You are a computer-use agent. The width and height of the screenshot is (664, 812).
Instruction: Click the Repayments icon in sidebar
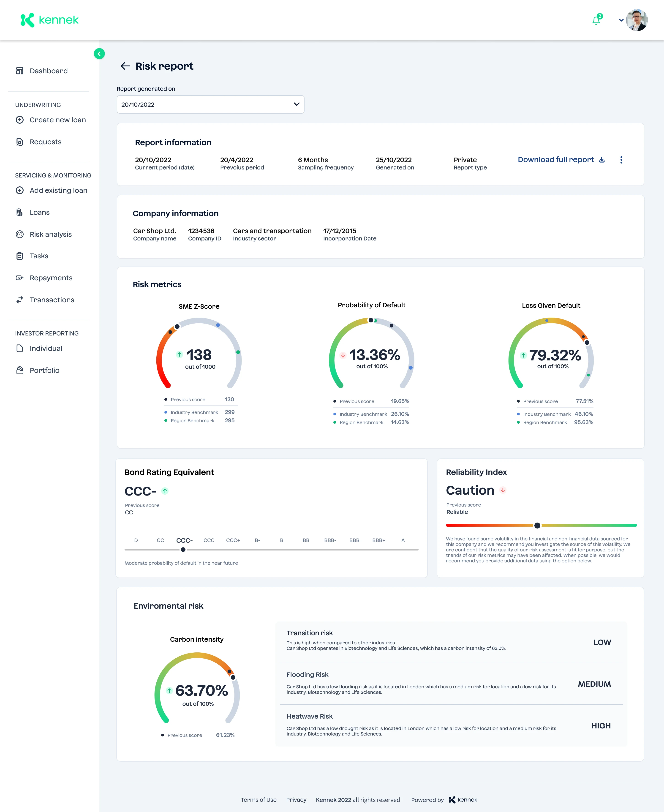pos(19,278)
